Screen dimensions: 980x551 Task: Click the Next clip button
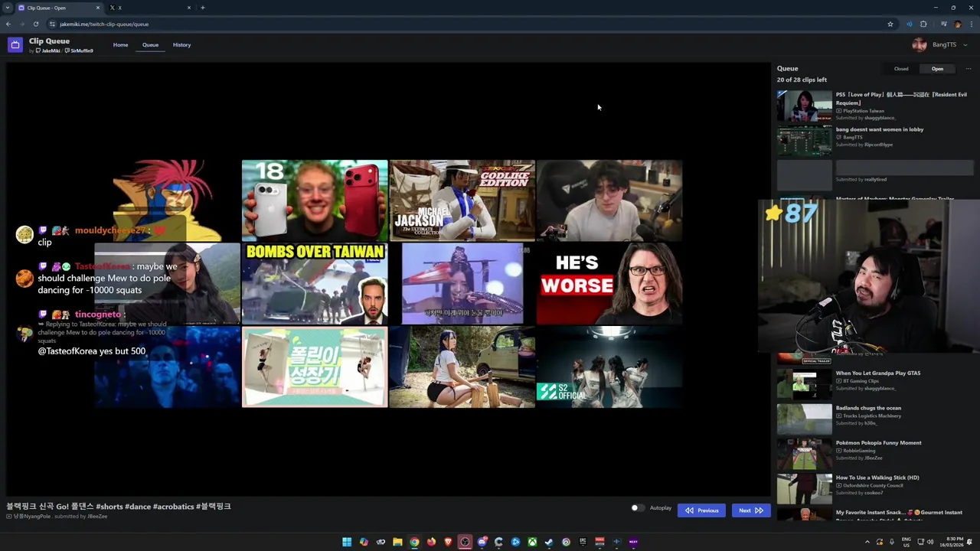point(750,510)
